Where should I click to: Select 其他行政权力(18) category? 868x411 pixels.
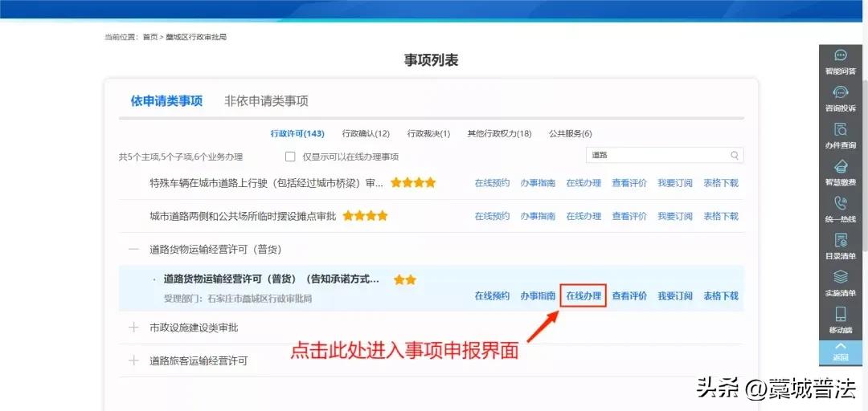[x=499, y=133]
